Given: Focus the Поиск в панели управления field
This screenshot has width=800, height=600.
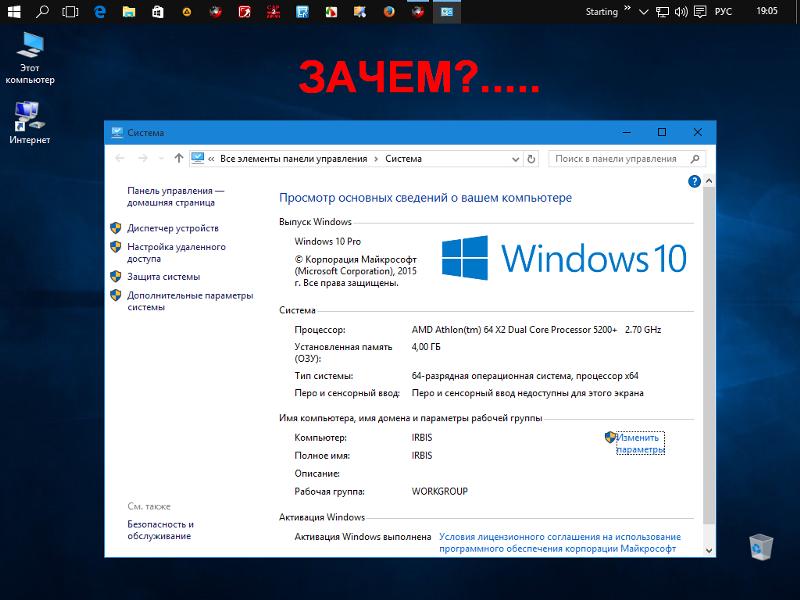Looking at the screenshot, I should (627, 159).
